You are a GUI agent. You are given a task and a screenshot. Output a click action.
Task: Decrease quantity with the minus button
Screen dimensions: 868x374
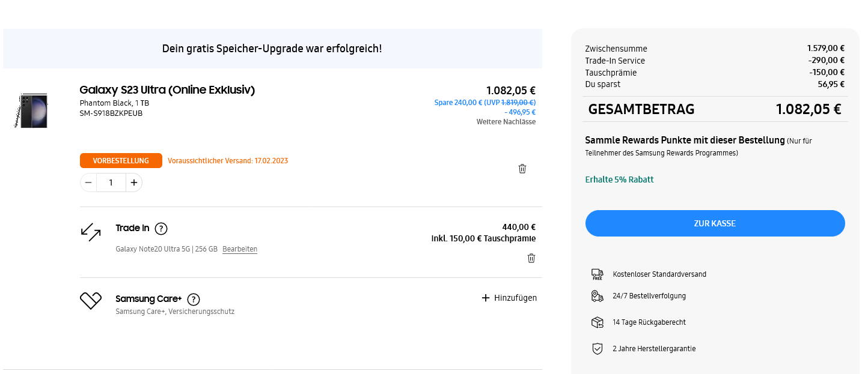click(88, 182)
